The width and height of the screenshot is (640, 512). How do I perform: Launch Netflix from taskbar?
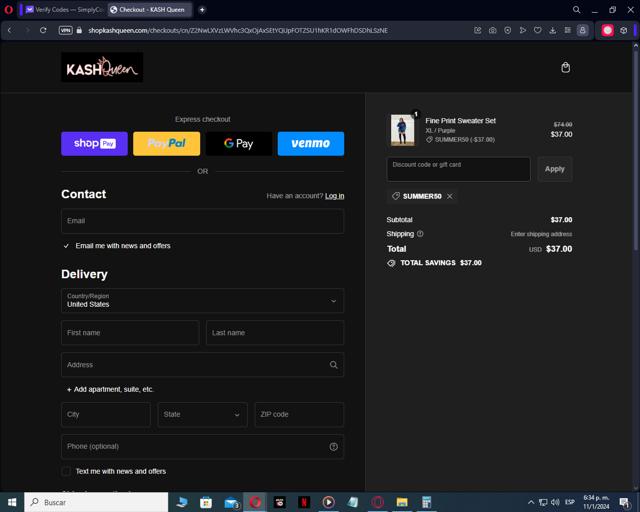[304, 502]
